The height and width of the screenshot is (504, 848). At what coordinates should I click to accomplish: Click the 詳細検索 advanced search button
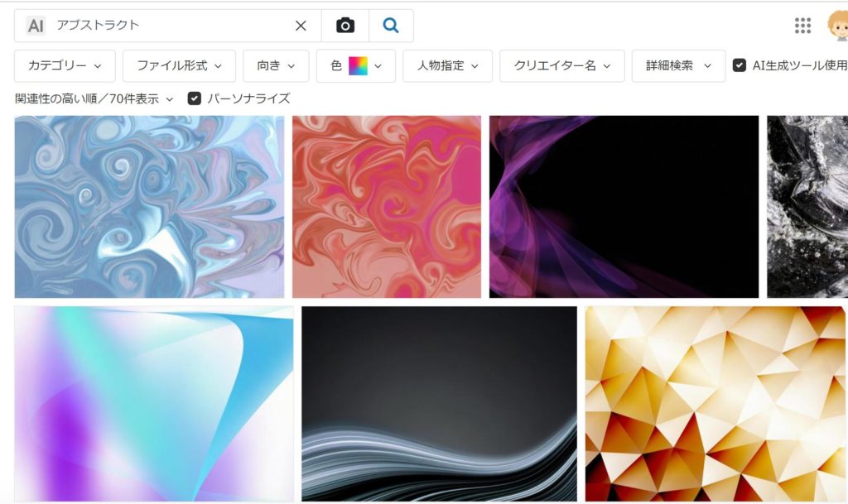(x=678, y=65)
